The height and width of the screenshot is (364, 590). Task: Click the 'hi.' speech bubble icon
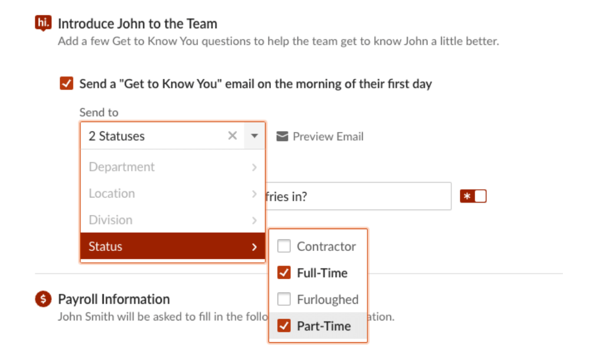coord(43,23)
